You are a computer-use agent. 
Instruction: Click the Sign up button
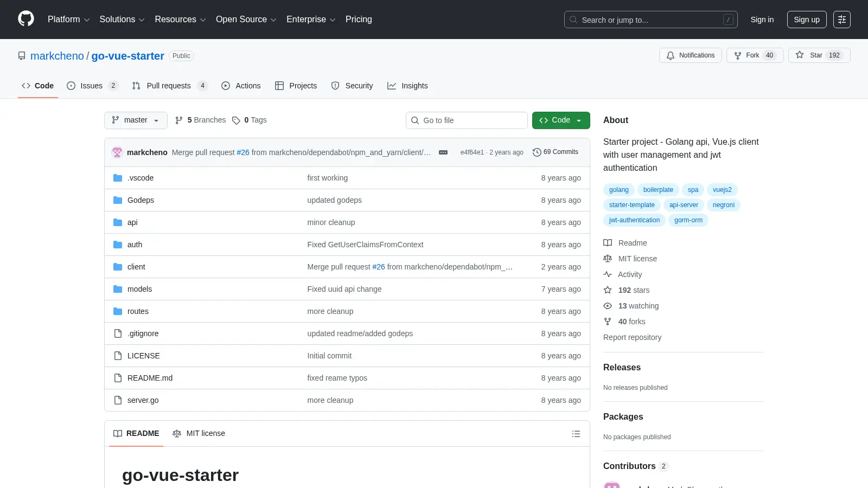click(x=806, y=20)
